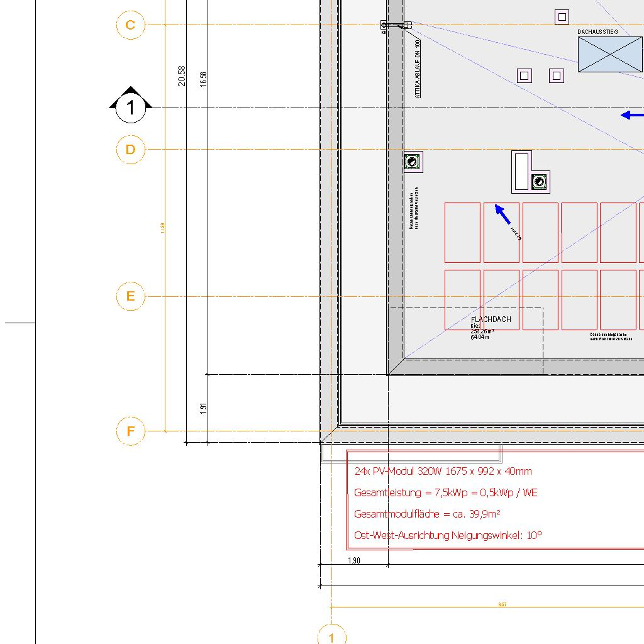Click the 1.90 horizontal dimension text
This screenshot has height=644, width=644.
pyautogui.click(x=354, y=560)
